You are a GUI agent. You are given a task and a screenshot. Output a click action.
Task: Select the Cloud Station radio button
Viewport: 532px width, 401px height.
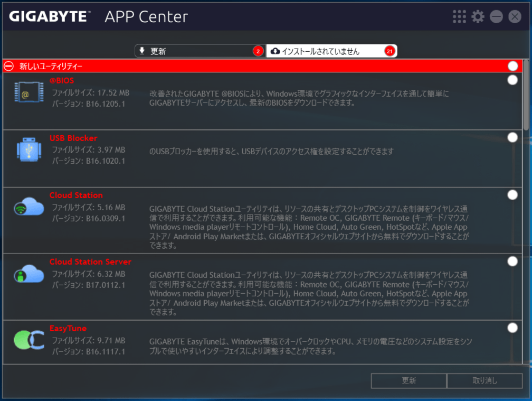512,195
